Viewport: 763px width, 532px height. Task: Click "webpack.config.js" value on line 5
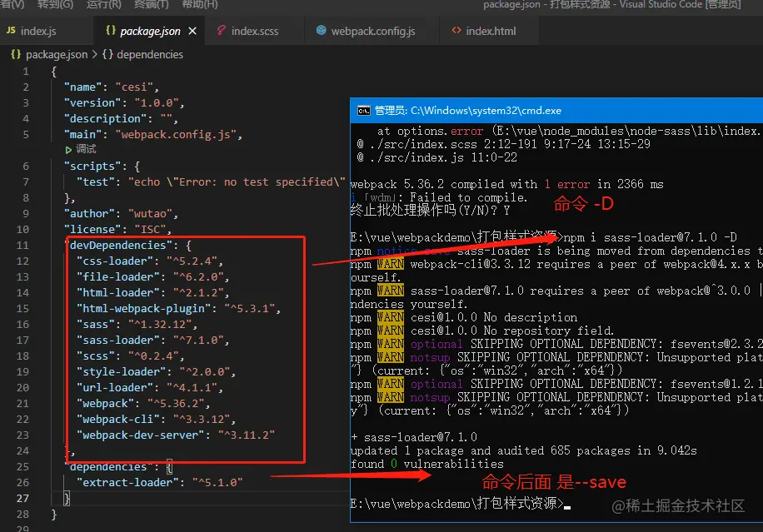[x=176, y=134]
